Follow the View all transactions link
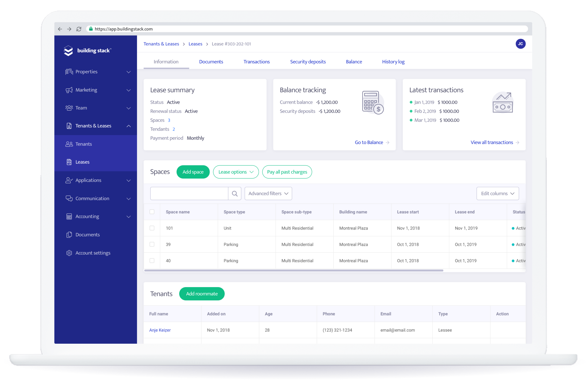The height and width of the screenshot is (381, 588). 492,142
